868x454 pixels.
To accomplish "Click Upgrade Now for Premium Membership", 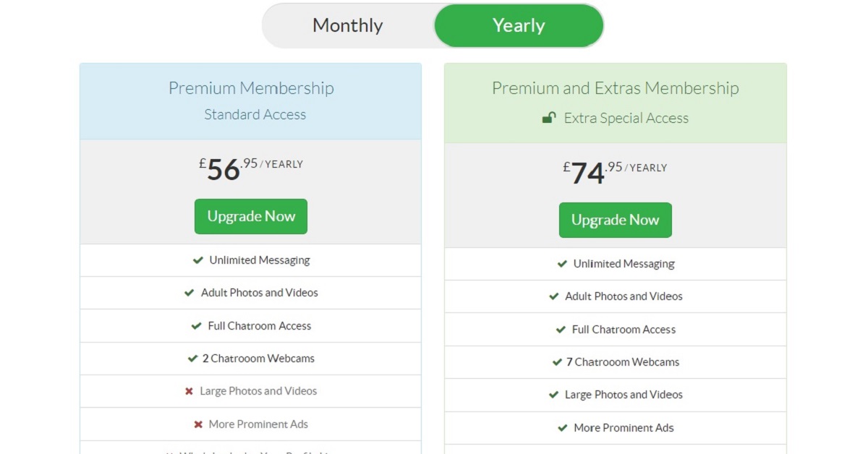I will [251, 216].
